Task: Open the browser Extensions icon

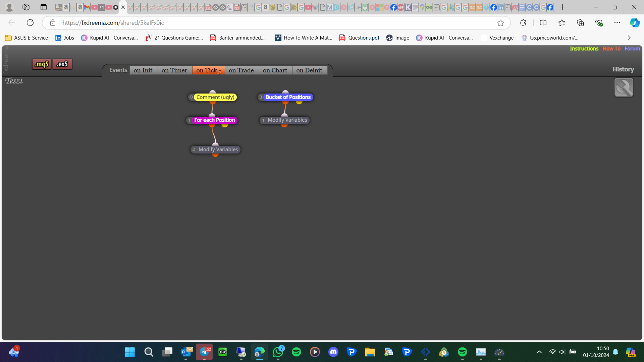Action: point(523,23)
